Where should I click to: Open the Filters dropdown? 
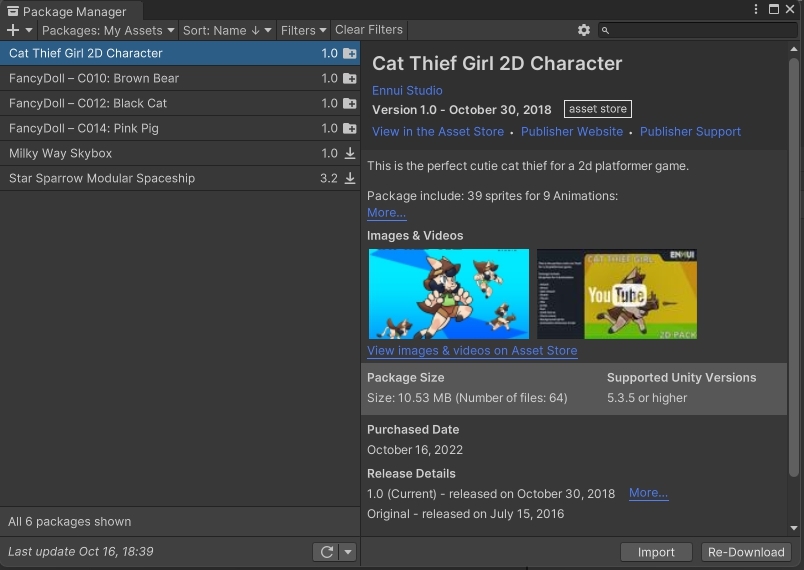point(303,30)
